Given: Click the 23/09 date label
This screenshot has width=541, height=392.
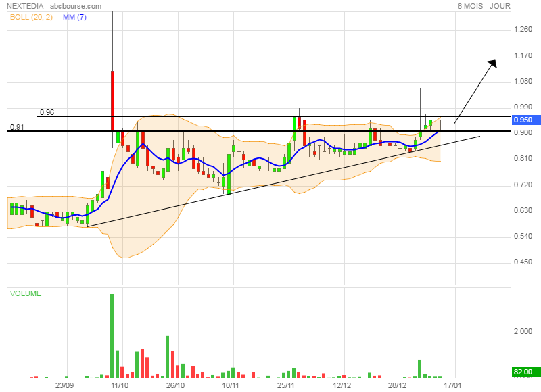Looking at the screenshot, I should (x=64, y=385).
